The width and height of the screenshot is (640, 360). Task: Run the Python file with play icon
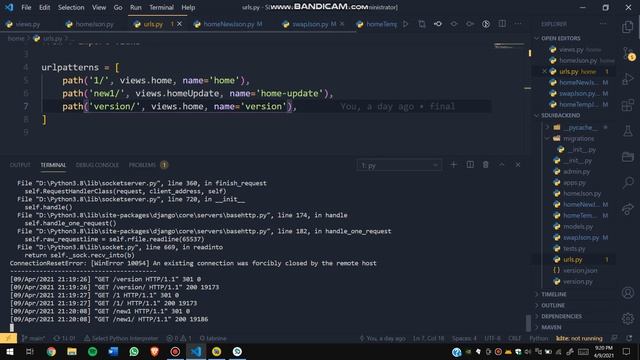[405, 24]
